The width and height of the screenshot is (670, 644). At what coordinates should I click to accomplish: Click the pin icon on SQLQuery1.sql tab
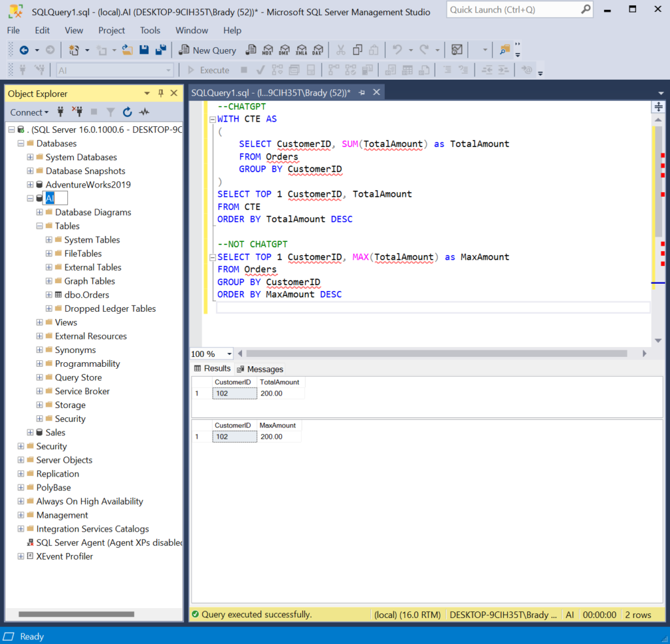click(362, 93)
